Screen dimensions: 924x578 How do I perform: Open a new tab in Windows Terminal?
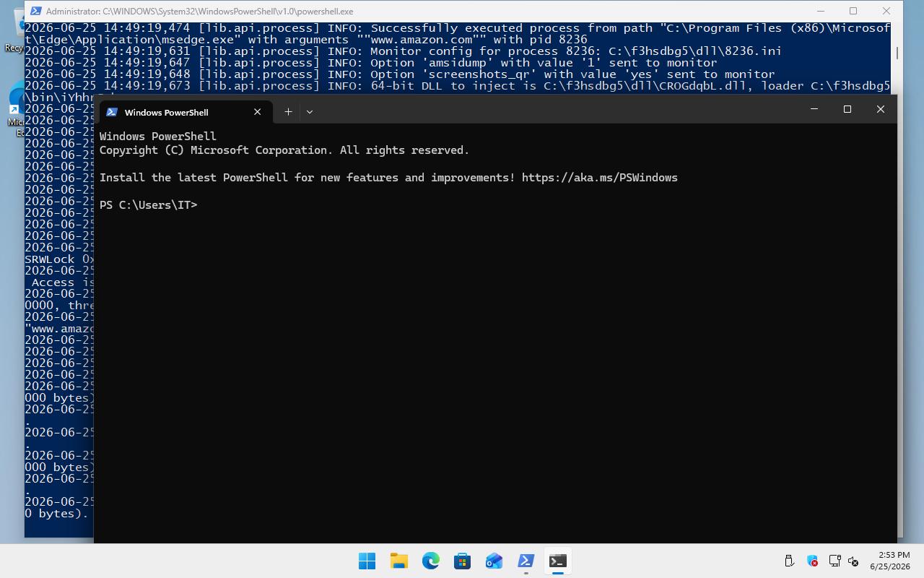pyautogui.click(x=288, y=111)
